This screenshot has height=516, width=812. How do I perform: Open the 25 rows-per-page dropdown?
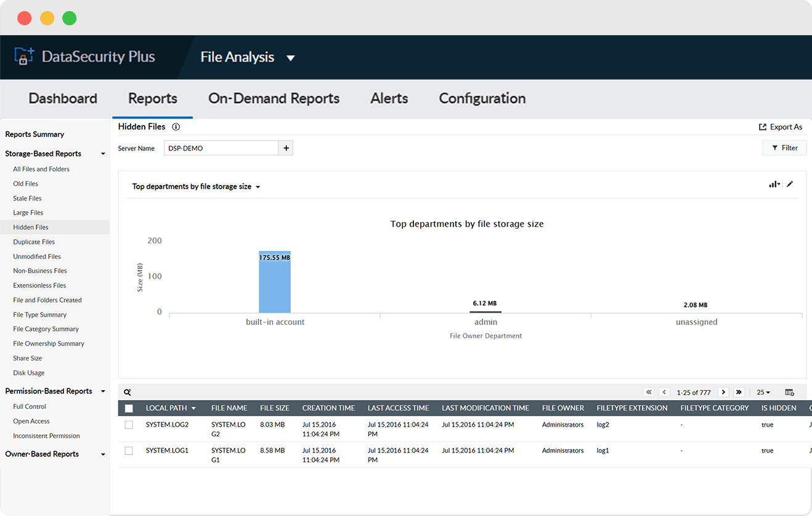coord(763,392)
